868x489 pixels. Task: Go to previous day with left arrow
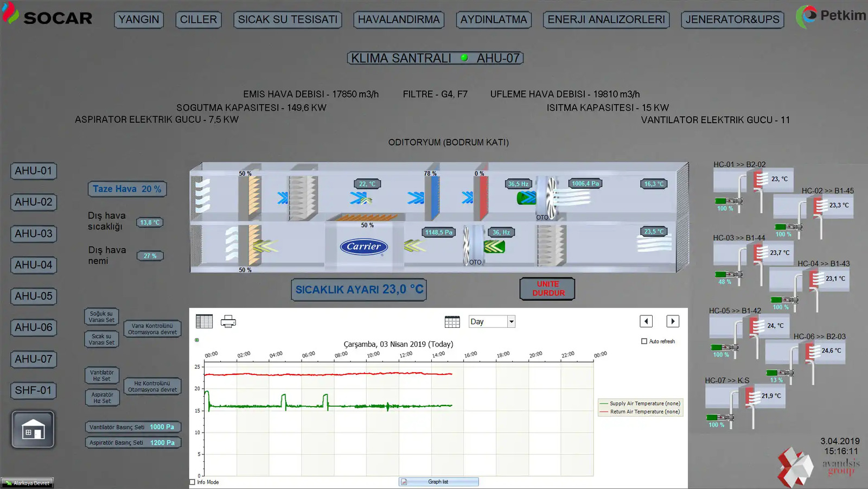[x=646, y=321]
